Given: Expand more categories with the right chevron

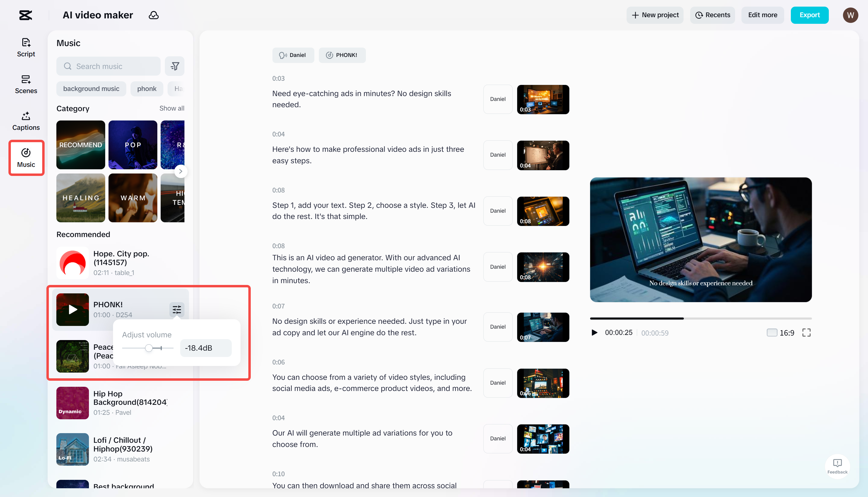Looking at the screenshot, I should point(181,171).
